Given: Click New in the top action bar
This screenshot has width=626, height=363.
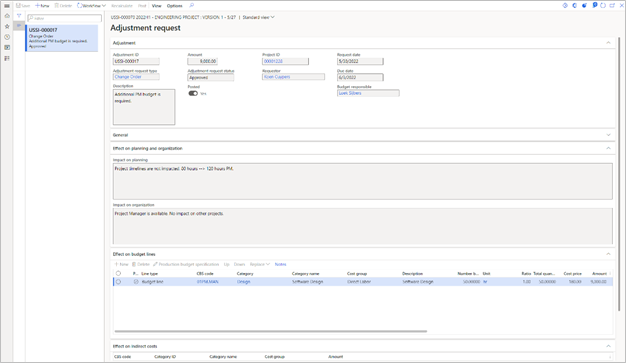Looking at the screenshot, I should 42,6.
